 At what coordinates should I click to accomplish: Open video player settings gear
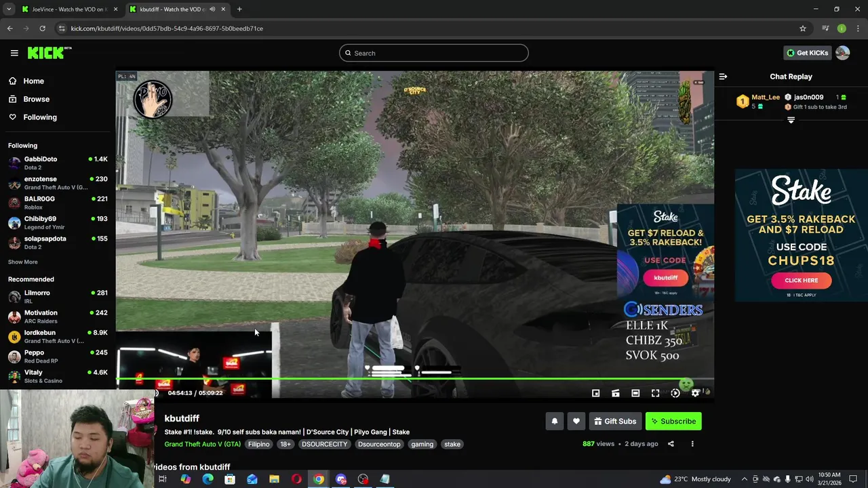point(695,393)
